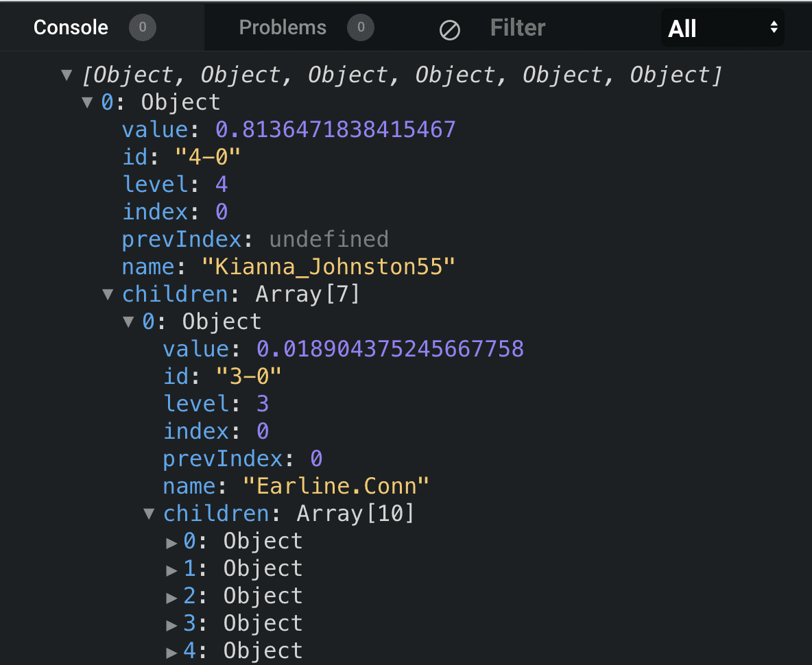Screen dimensions: 812x665
Task: Expand the 0: Object under Array[10]
Action: tap(171, 542)
